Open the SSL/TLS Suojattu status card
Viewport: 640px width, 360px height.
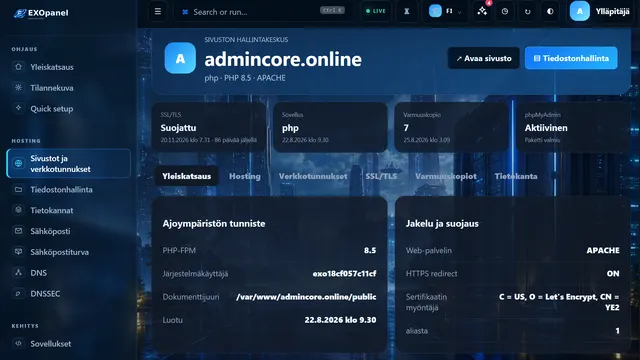[209, 127]
